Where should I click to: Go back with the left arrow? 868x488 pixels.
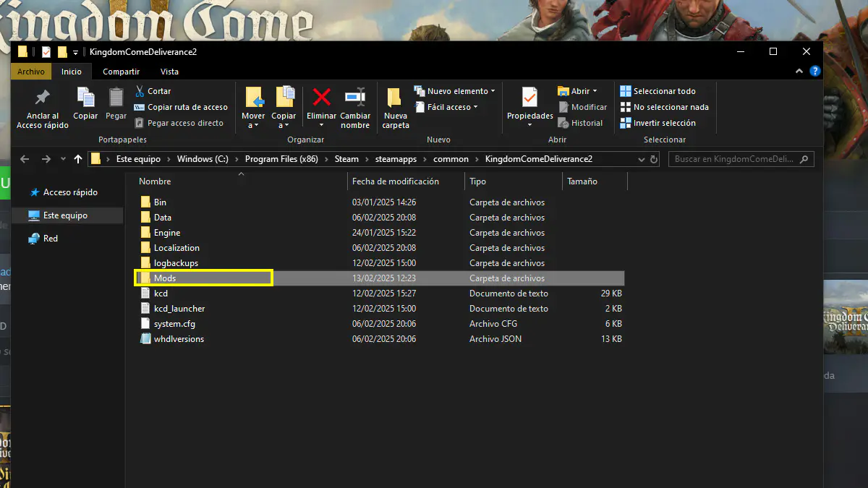click(x=25, y=159)
